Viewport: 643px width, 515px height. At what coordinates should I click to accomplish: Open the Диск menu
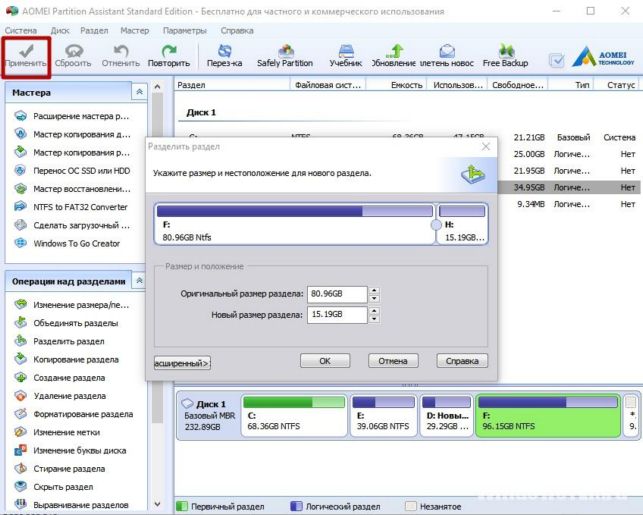point(60,30)
